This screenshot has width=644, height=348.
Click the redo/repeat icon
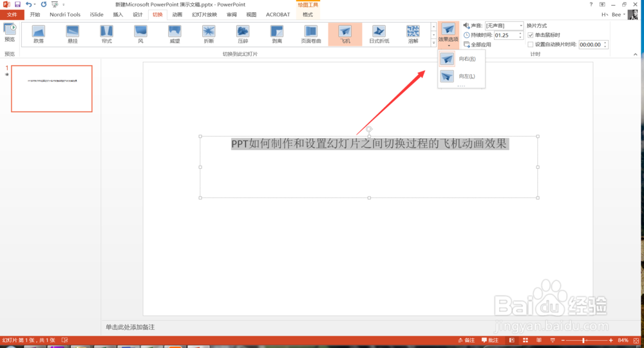pyautogui.click(x=44, y=4)
